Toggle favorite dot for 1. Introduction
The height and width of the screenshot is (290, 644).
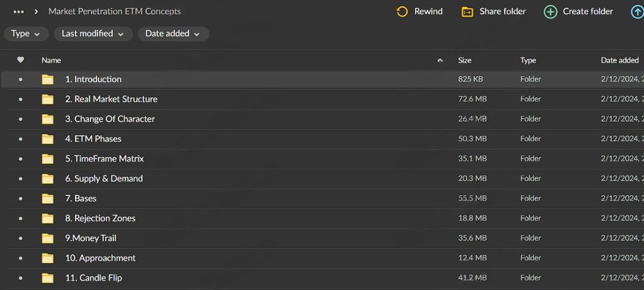click(21, 79)
